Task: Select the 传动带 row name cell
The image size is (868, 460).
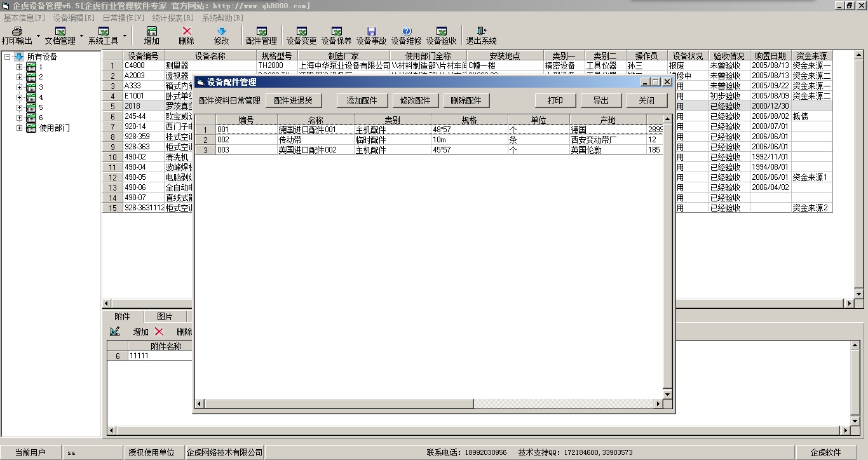Action: click(315, 140)
